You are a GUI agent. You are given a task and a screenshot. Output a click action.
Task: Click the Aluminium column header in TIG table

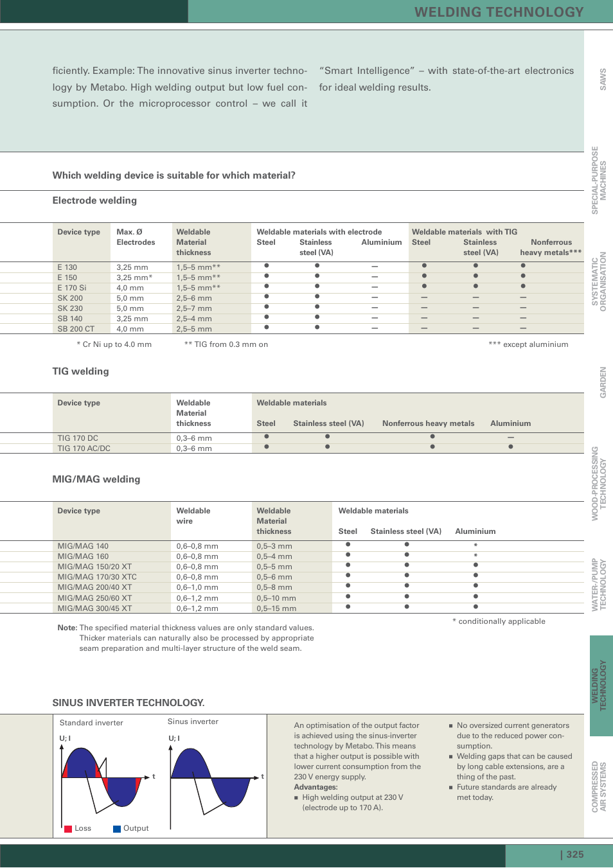coord(511,423)
